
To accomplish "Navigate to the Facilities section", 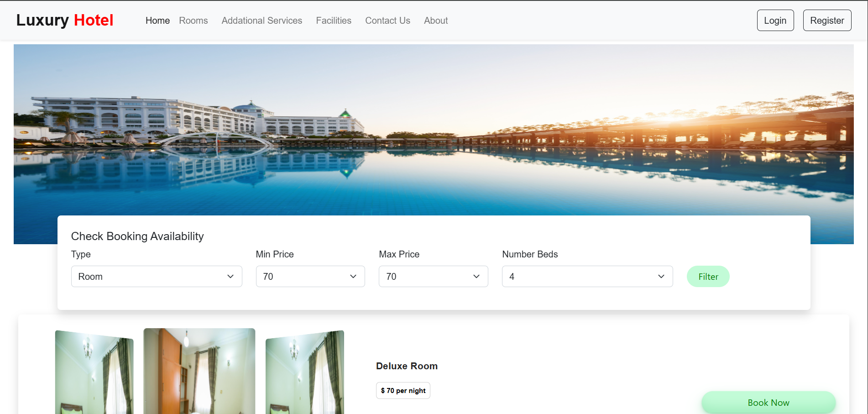I will click(x=333, y=21).
